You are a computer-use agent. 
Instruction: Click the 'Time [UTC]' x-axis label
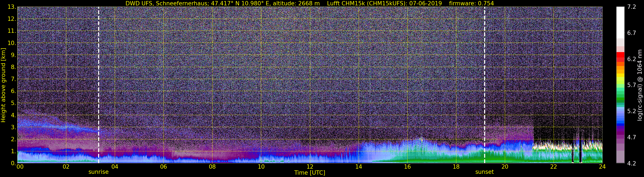pyautogui.click(x=310, y=173)
